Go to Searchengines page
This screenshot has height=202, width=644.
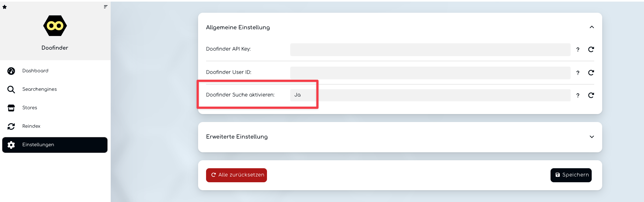(x=55, y=89)
